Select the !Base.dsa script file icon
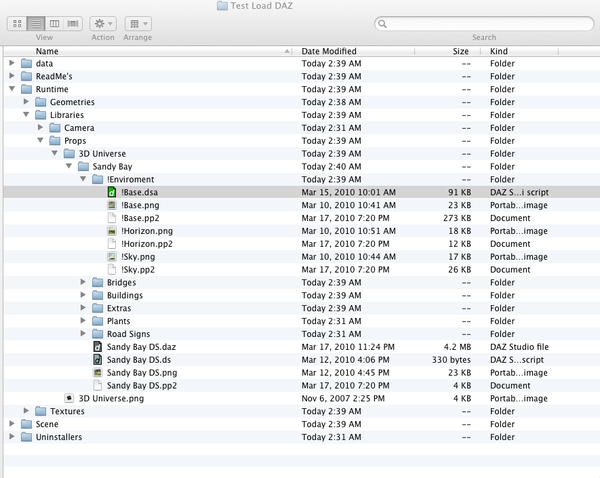The image size is (600, 478). coord(112,192)
